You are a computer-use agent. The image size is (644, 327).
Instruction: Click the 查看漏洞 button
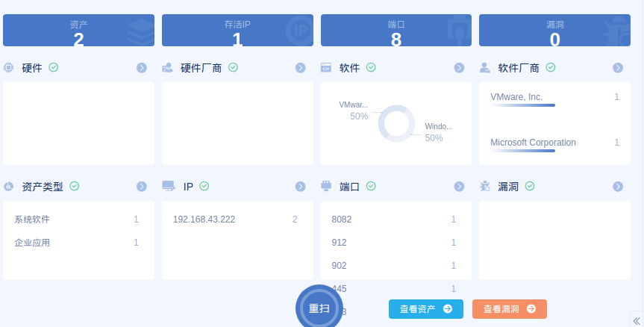tap(509, 309)
